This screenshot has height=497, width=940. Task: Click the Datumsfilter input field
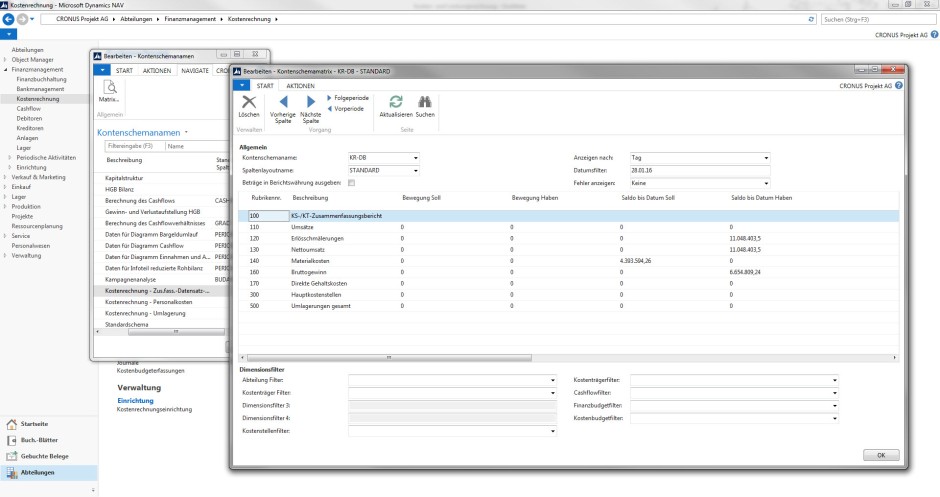point(700,170)
